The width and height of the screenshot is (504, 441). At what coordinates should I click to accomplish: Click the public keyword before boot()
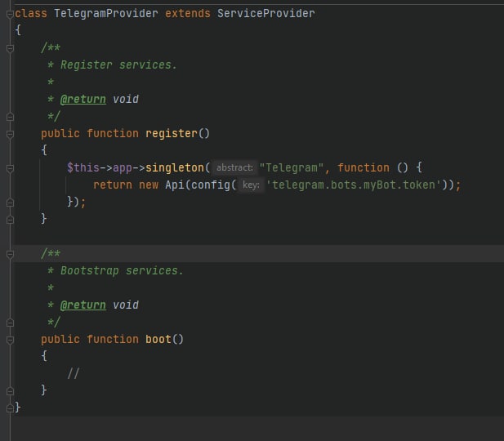point(60,339)
